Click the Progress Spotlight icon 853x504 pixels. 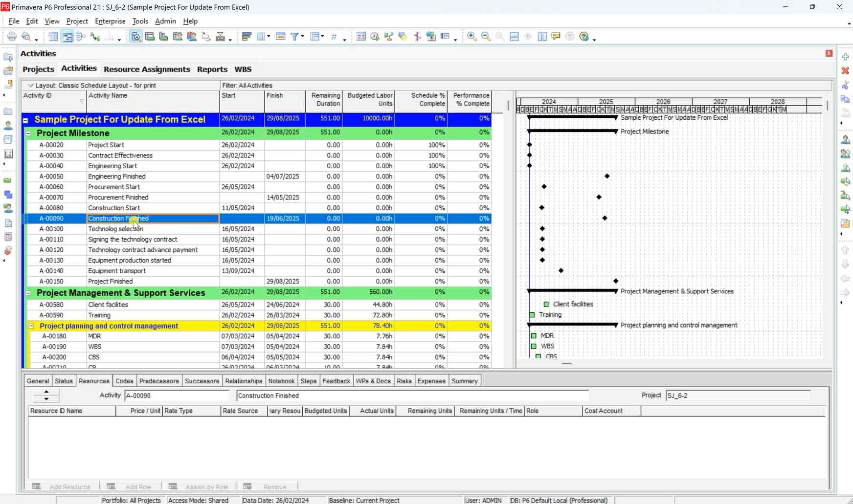pyautogui.click(x=403, y=37)
